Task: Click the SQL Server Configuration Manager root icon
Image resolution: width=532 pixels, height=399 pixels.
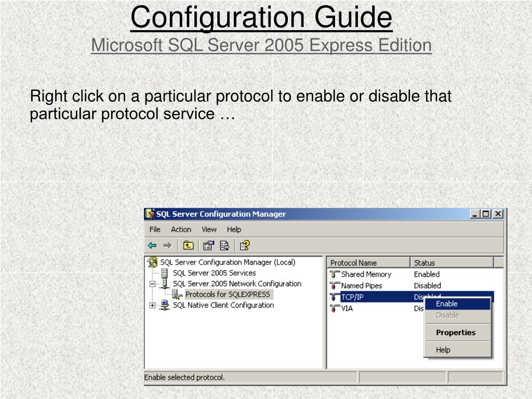Action: click(x=153, y=262)
